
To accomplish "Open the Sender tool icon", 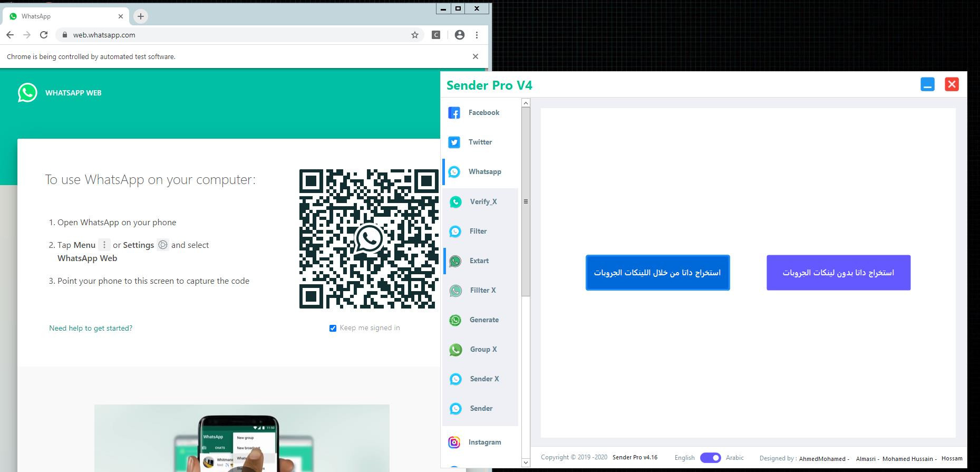I will (455, 409).
